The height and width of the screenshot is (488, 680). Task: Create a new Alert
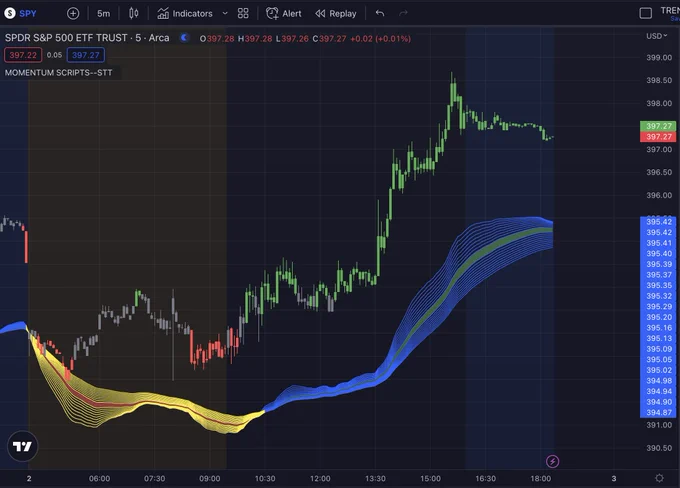(x=284, y=13)
